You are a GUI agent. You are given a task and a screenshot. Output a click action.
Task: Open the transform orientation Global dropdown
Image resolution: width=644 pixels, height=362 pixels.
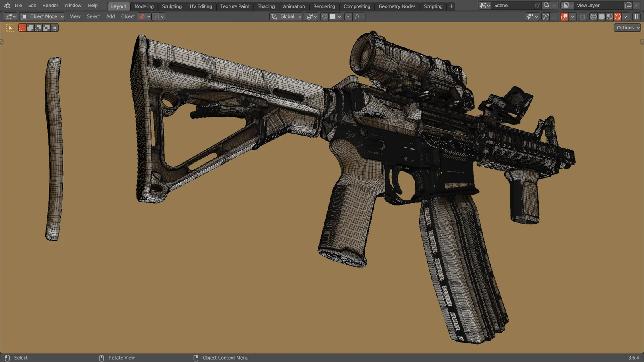point(286,16)
